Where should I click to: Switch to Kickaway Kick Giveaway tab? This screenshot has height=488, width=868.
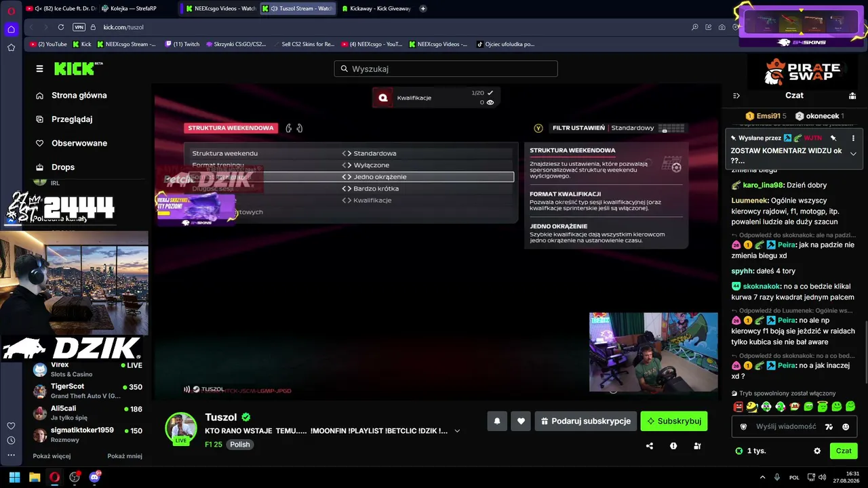(376, 9)
